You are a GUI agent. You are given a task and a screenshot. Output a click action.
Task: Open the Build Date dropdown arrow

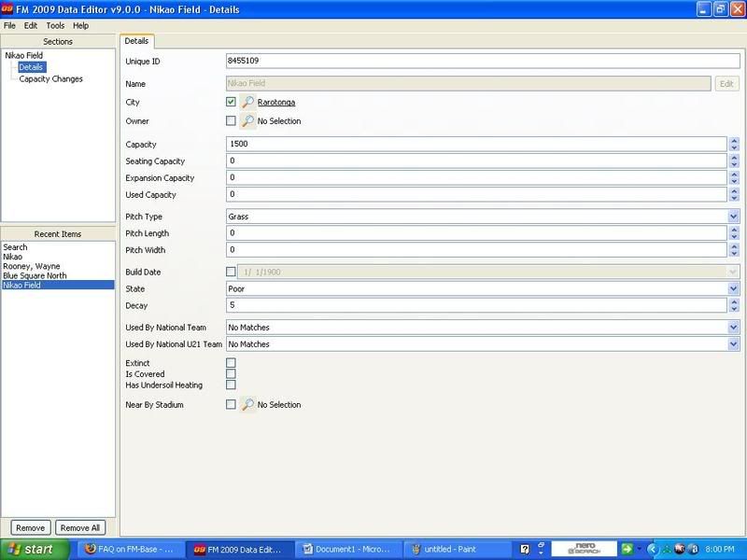[x=734, y=272]
